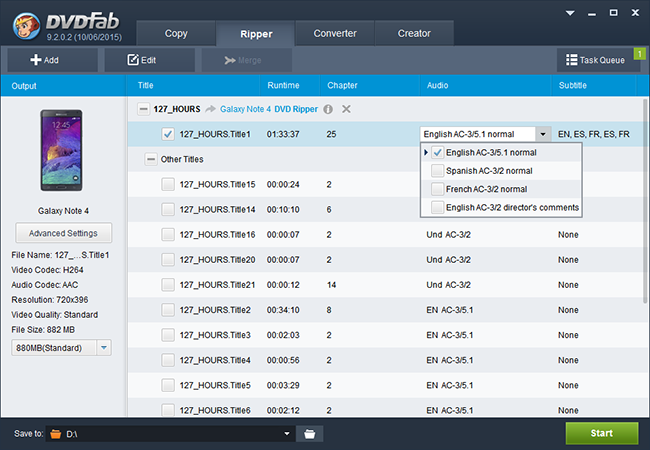Switch to the Creator tab
The image size is (650, 450).
pos(414,34)
